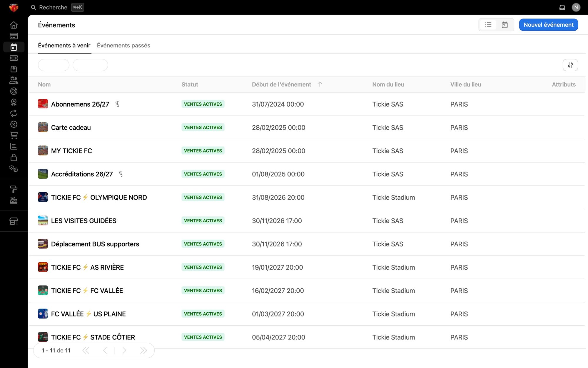
Task: Open the award ribbon sidebar icon
Action: click(14, 102)
